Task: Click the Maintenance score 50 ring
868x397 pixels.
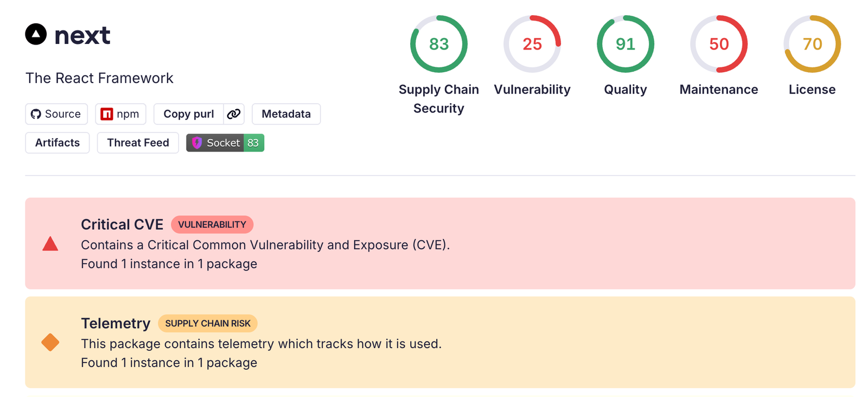Action: pos(719,44)
